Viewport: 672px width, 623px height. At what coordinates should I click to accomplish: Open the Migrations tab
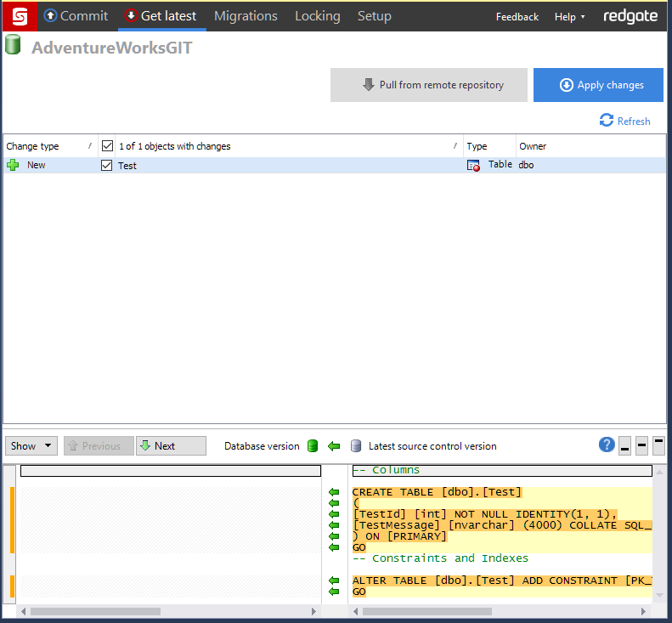click(x=246, y=16)
